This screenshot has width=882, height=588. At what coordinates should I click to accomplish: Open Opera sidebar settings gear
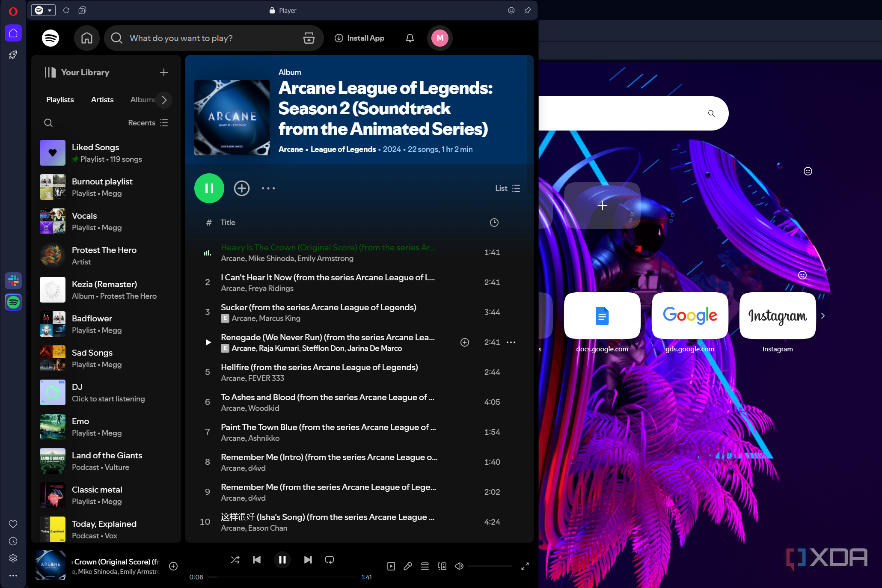pos(13,558)
